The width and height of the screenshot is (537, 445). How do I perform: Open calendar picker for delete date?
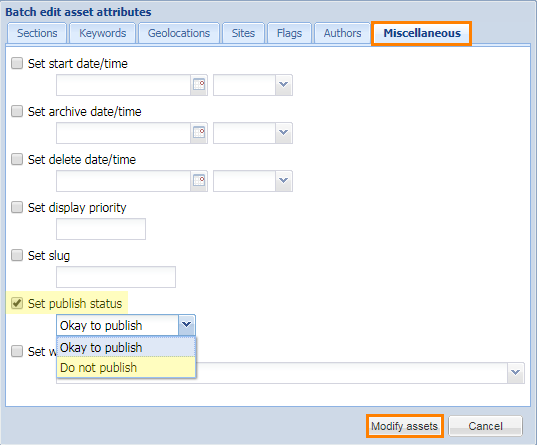tap(199, 181)
